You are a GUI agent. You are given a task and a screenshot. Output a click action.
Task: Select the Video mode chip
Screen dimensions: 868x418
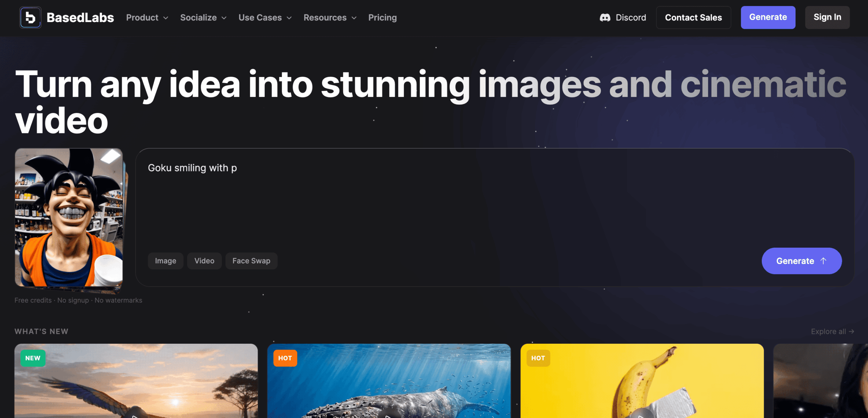pyautogui.click(x=204, y=261)
